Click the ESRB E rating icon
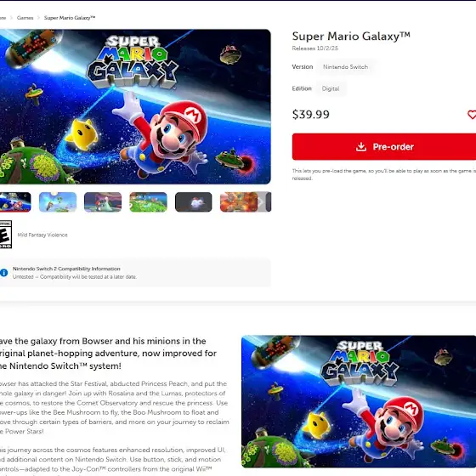 click(x=5, y=235)
